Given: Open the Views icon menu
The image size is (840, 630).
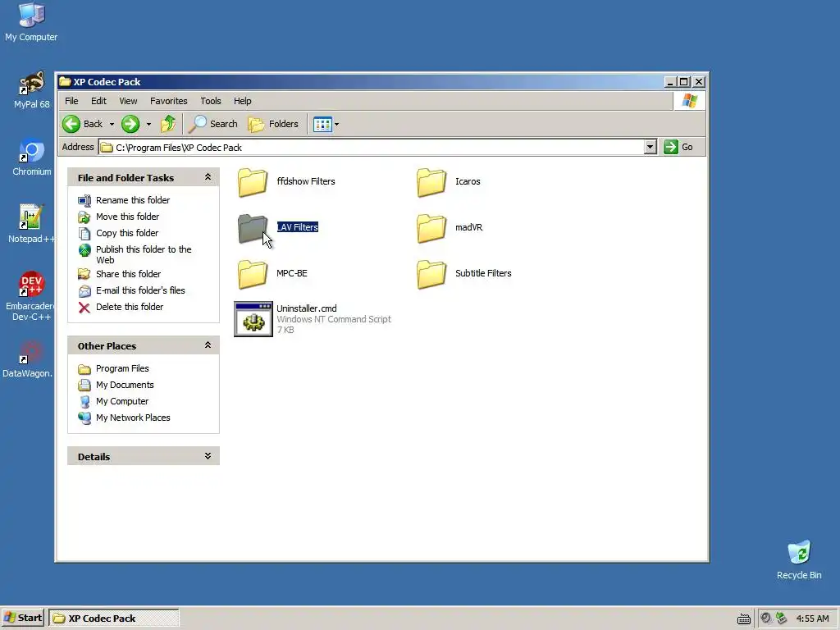Looking at the screenshot, I should (x=322, y=125).
